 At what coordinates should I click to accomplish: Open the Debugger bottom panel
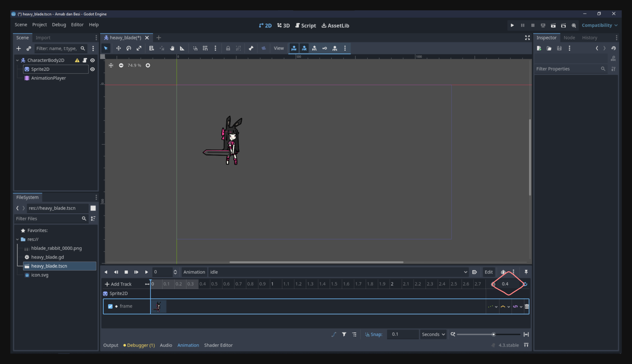coord(139,345)
